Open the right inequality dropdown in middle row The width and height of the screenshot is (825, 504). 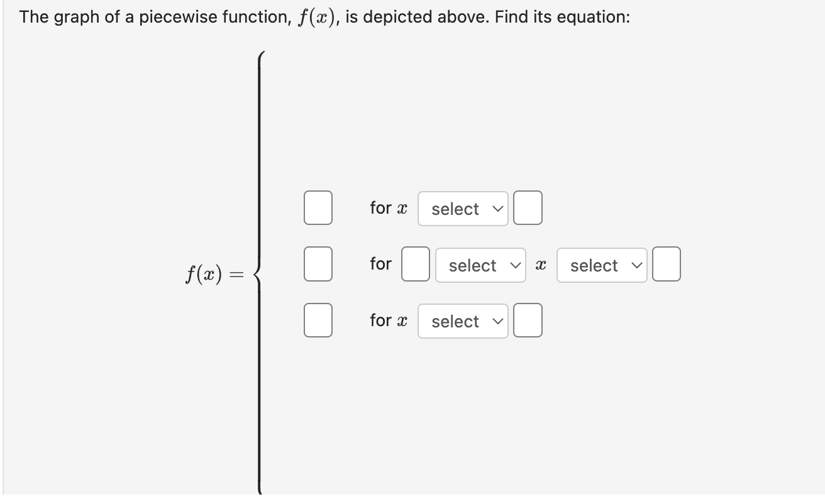pos(601,265)
